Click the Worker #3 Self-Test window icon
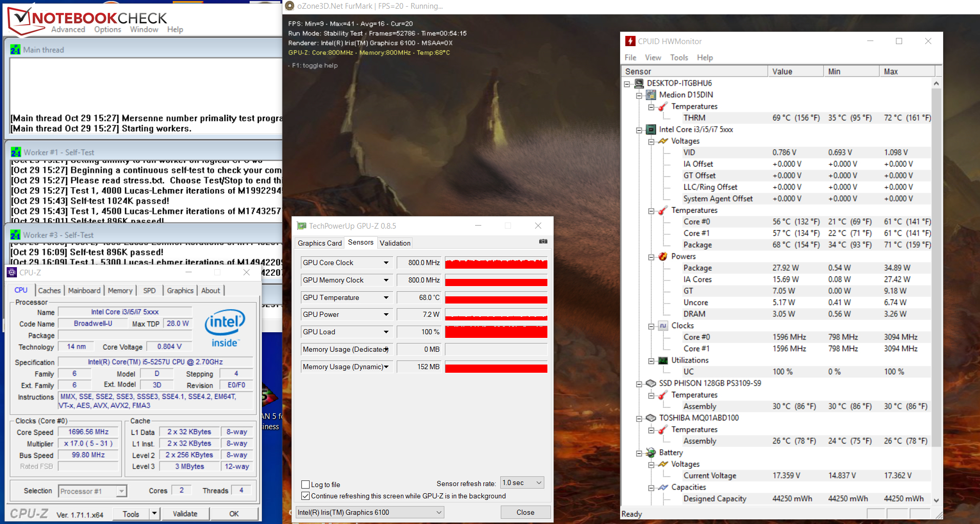The height and width of the screenshot is (524, 980). point(15,235)
